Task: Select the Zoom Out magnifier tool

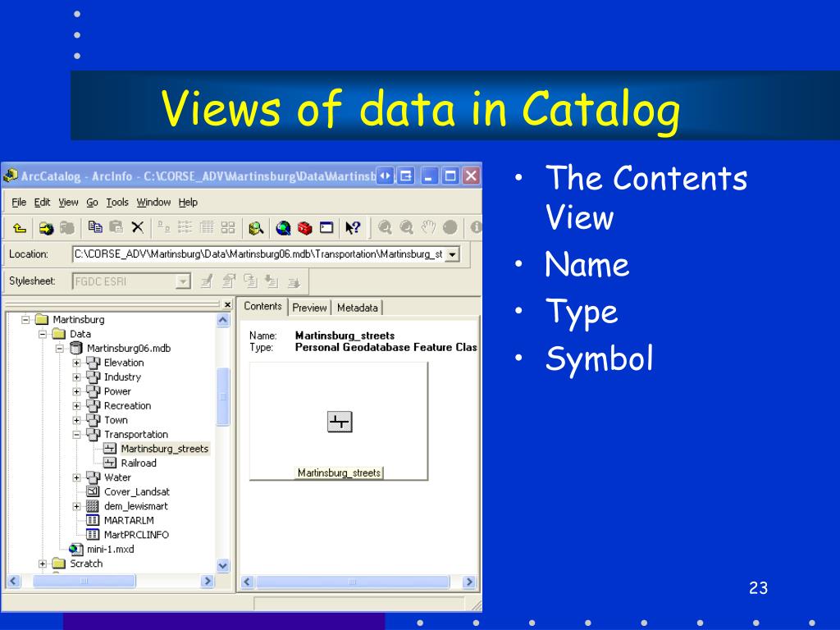Action: point(407,228)
